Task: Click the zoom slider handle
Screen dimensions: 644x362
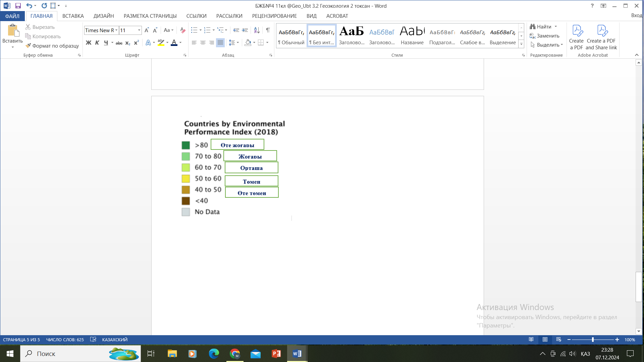Action: point(593,340)
